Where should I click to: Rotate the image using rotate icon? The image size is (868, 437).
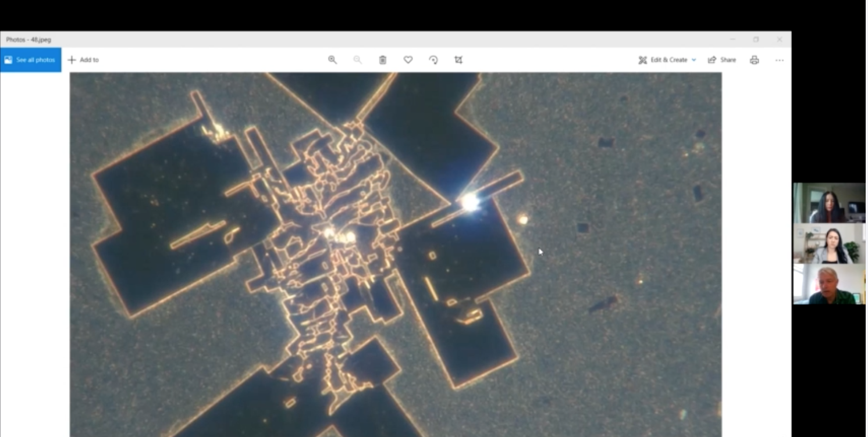point(433,60)
